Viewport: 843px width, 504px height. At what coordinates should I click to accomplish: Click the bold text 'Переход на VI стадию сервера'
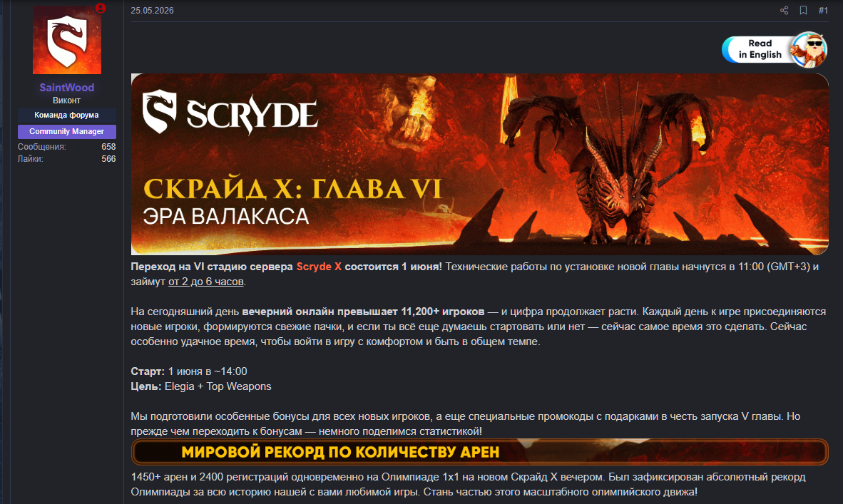pyautogui.click(x=212, y=267)
